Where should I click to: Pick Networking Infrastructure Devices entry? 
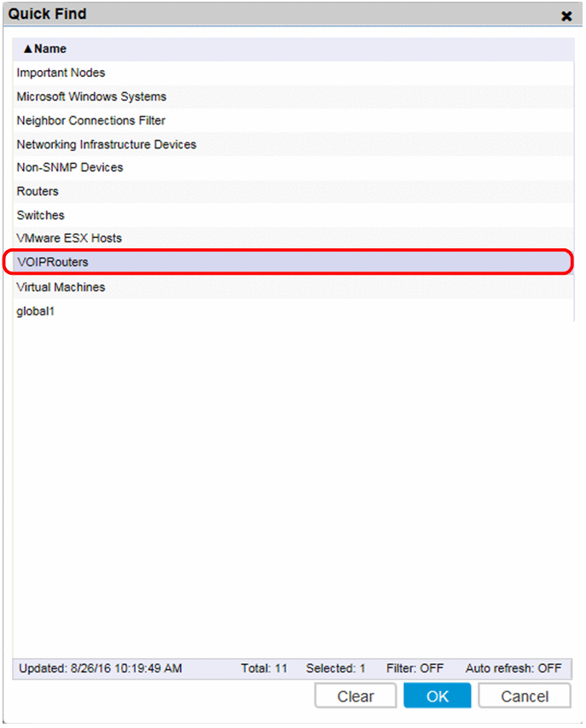click(107, 144)
